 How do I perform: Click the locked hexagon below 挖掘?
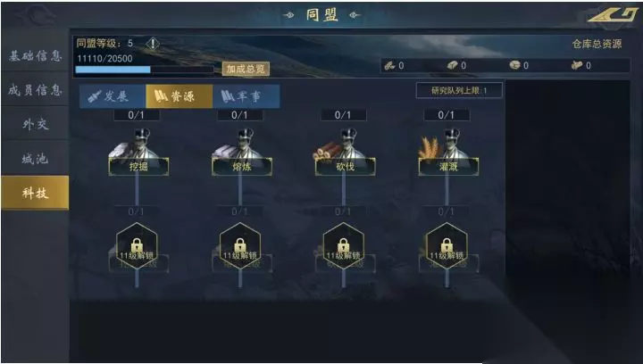[x=137, y=246]
